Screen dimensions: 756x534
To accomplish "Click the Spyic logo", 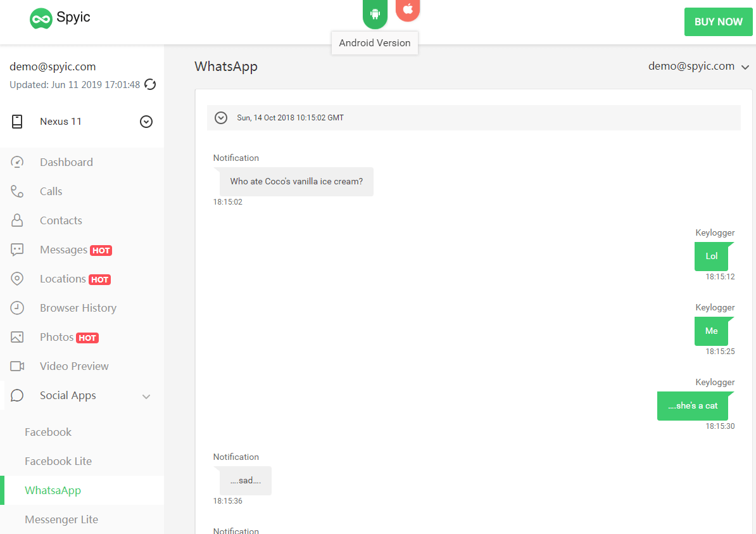I will (60, 18).
